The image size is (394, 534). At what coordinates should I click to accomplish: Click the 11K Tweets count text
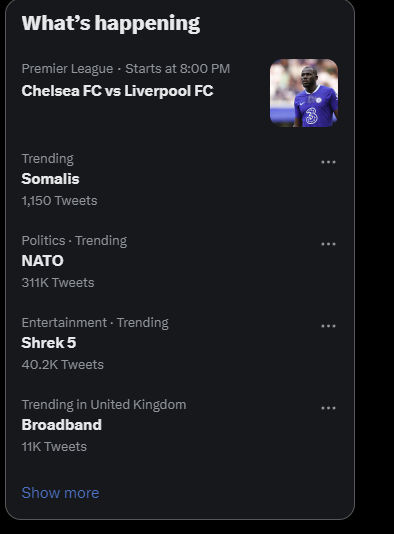coord(54,446)
